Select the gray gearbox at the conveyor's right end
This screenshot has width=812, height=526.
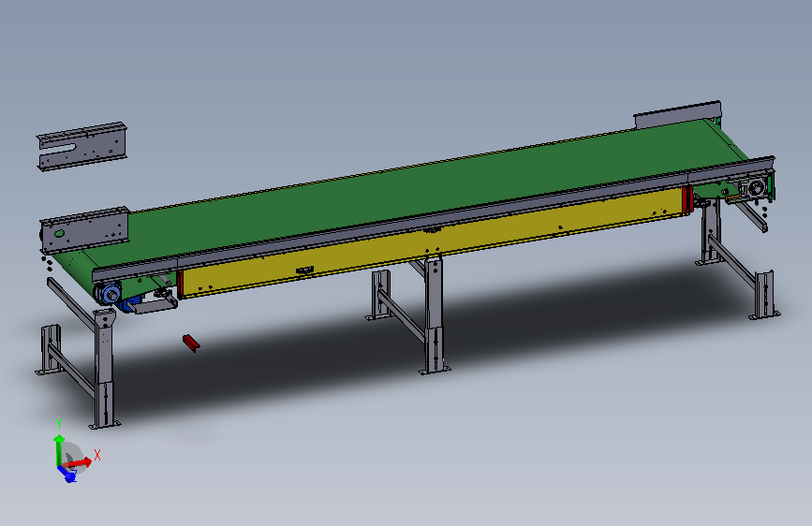(x=754, y=188)
